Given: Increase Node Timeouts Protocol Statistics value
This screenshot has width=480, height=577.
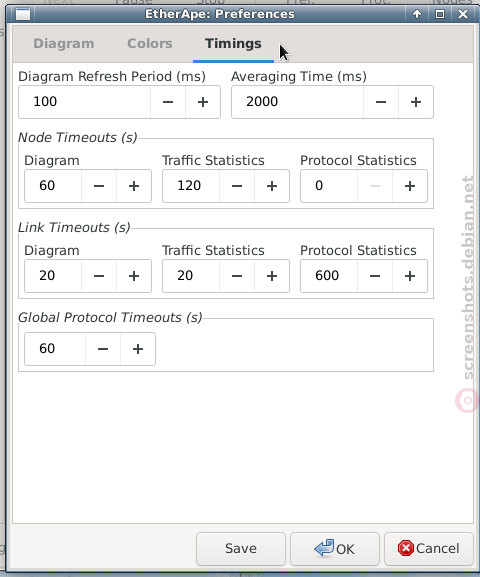Looking at the screenshot, I should [x=410, y=186].
